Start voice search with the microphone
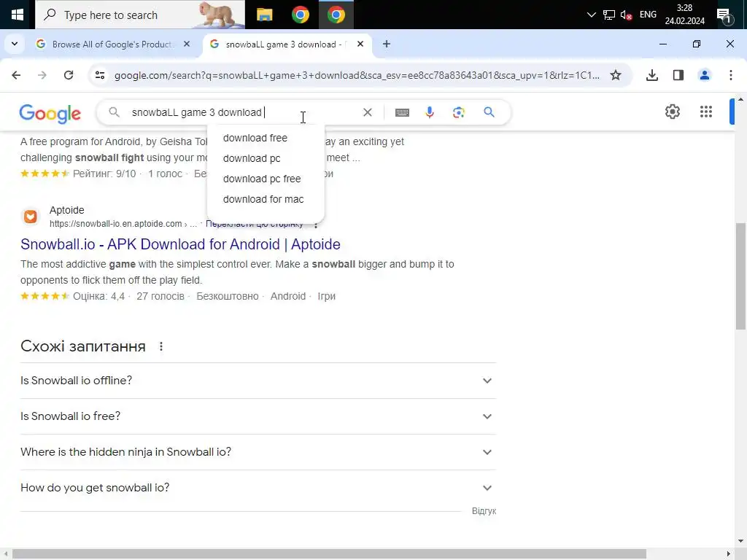The image size is (747, 560). point(430,112)
